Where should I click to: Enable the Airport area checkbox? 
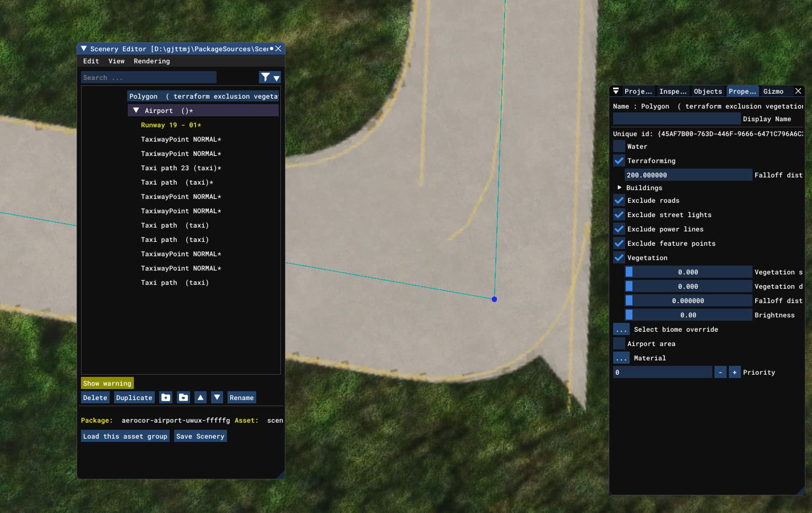click(x=619, y=344)
